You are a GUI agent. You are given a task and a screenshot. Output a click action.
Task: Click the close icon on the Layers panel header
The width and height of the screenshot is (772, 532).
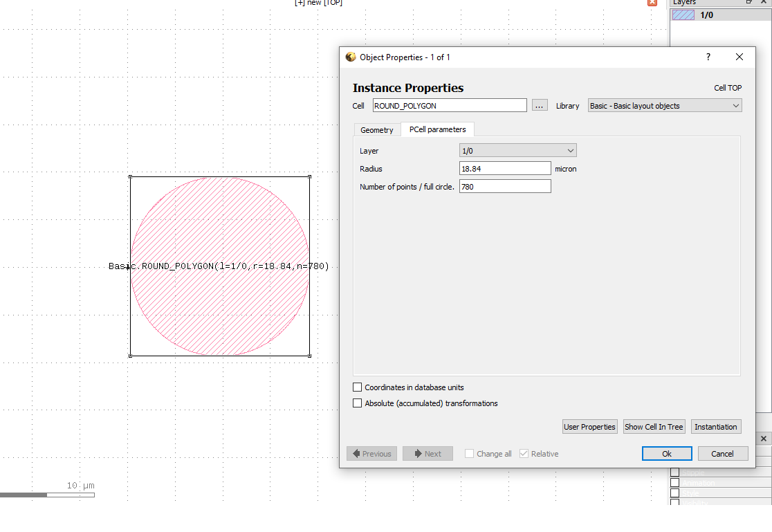click(763, 2)
